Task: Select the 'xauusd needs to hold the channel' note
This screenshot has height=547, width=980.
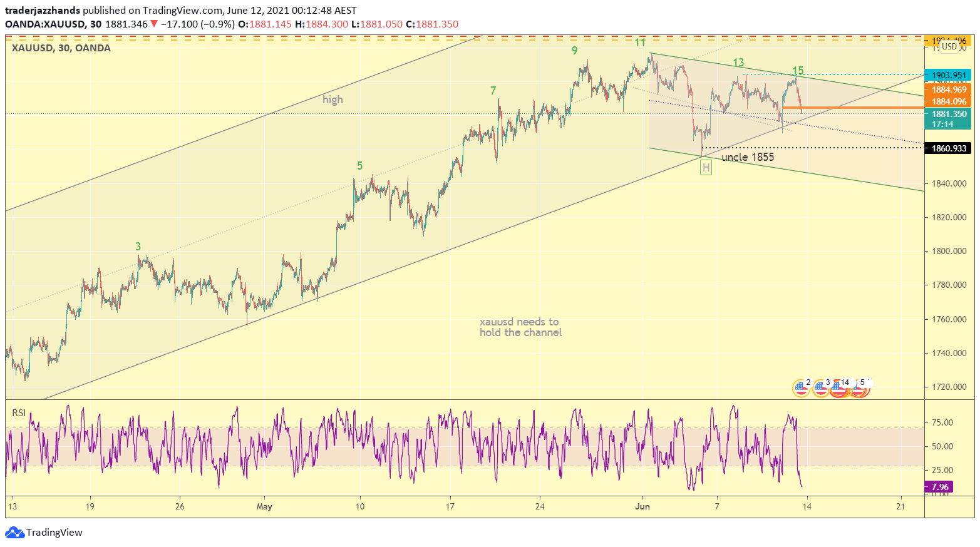Action: [x=520, y=327]
